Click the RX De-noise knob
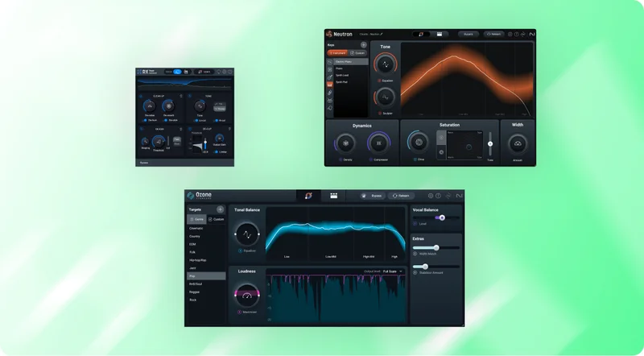This screenshot has height=356, width=644. 150,106
